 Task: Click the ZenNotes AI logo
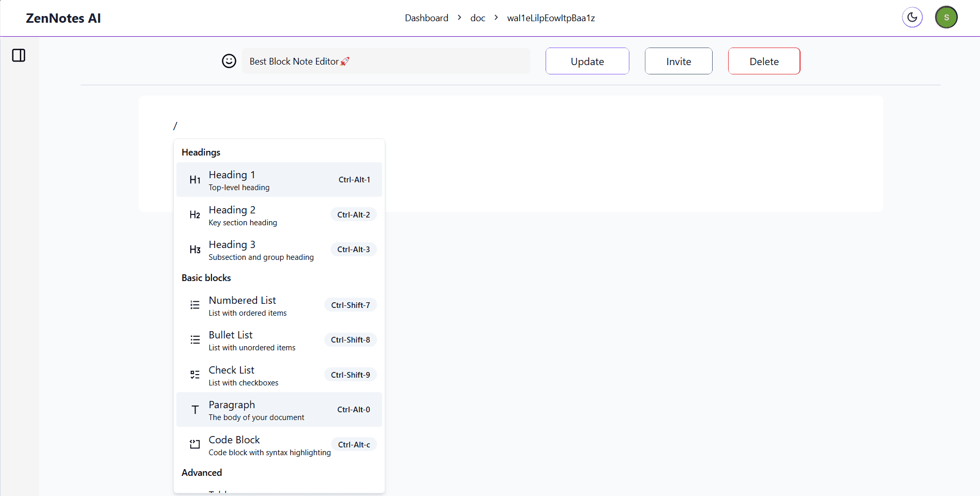pos(63,18)
